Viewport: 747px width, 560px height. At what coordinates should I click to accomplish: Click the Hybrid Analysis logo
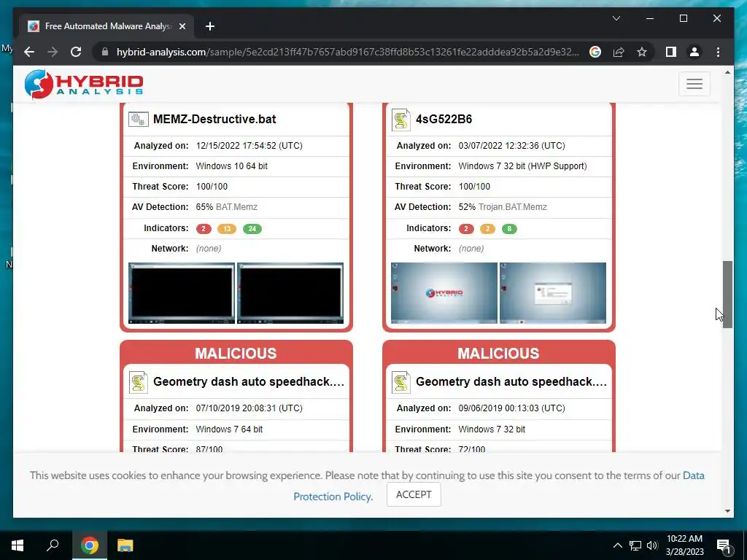[84, 84]
